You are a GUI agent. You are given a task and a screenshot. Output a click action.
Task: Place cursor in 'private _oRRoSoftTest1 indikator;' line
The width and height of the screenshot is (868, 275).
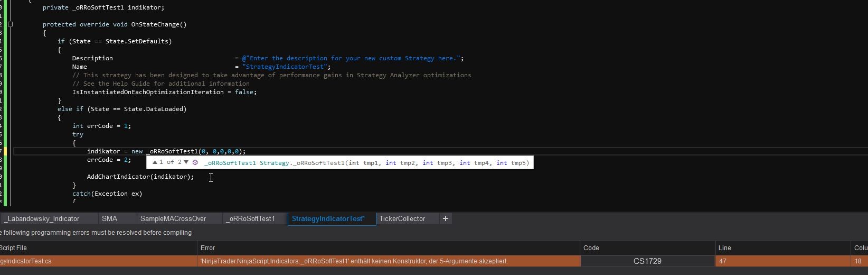tap(103, 7)
